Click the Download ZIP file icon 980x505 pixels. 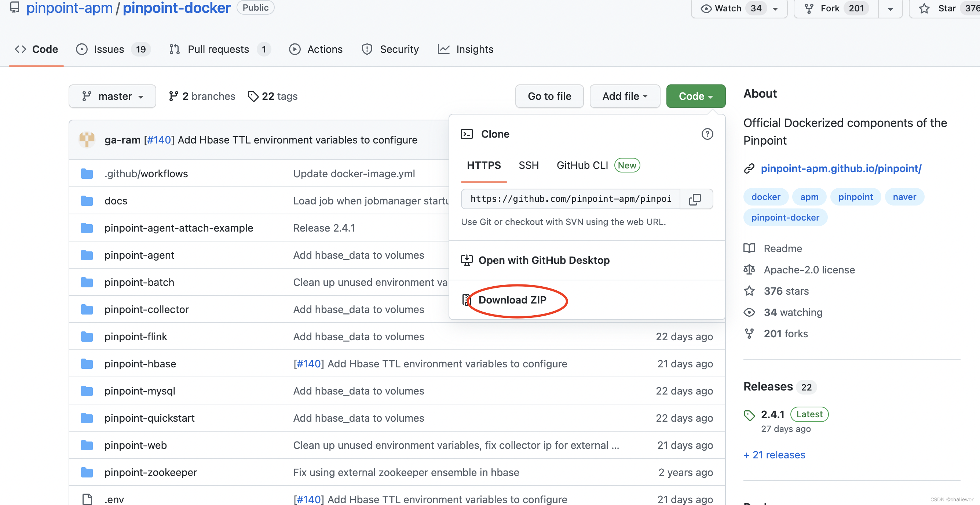point(467,300)
